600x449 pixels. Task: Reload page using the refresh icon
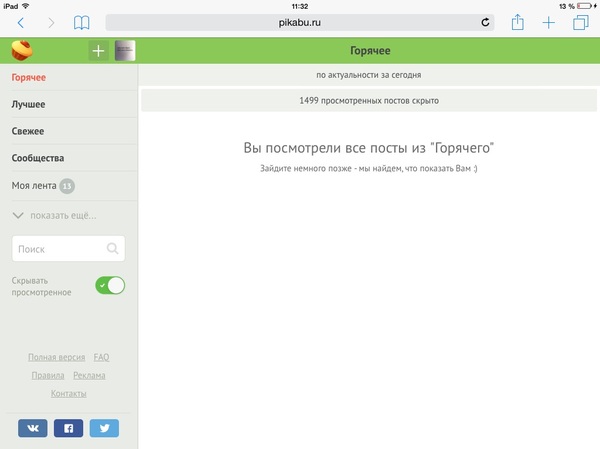486,22
